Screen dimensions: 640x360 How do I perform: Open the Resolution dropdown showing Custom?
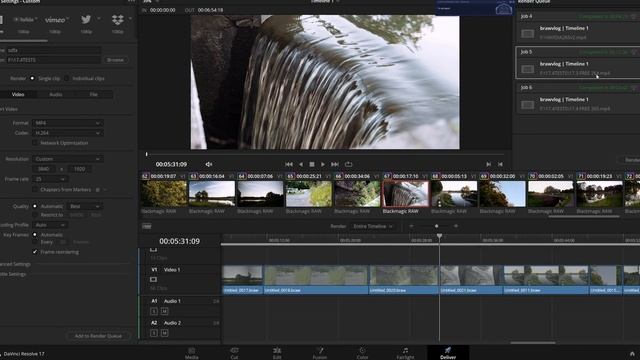[x=67, y=159]
